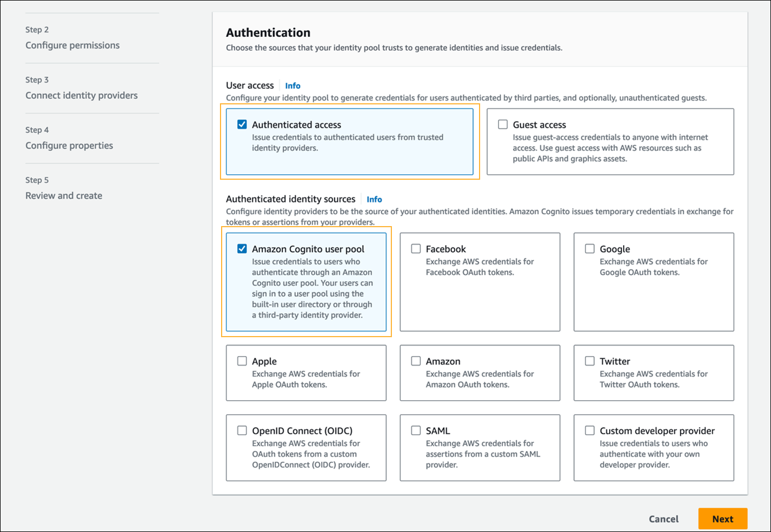Viewport: 771px width, 532px height.
Task: Open Info link next to User access
Action: point(293,86)
